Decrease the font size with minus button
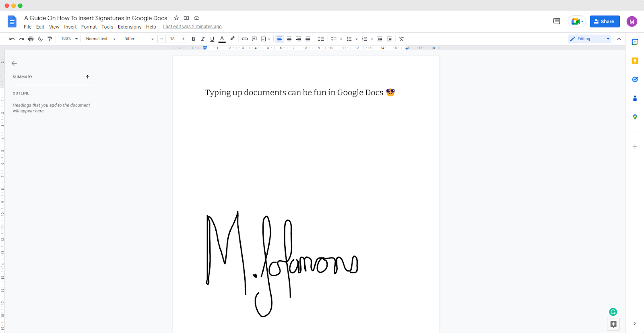The image size is (644, 333). [x=162, y=39]
